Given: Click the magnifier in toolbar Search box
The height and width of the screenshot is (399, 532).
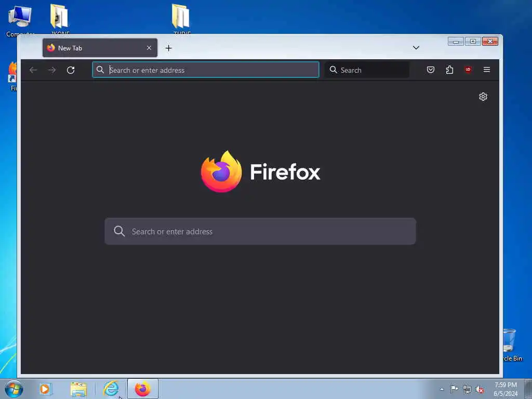Looking at the screenshot, I should (334, 70).
